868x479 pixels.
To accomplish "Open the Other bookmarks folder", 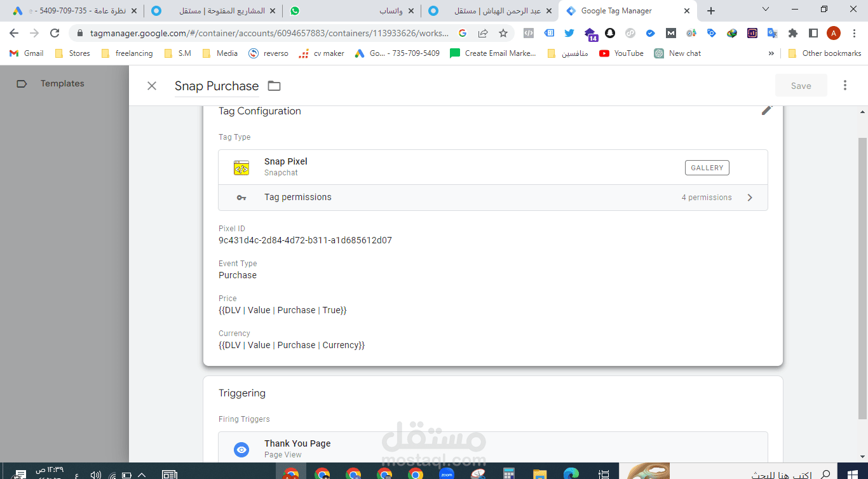I will point(824,53).
